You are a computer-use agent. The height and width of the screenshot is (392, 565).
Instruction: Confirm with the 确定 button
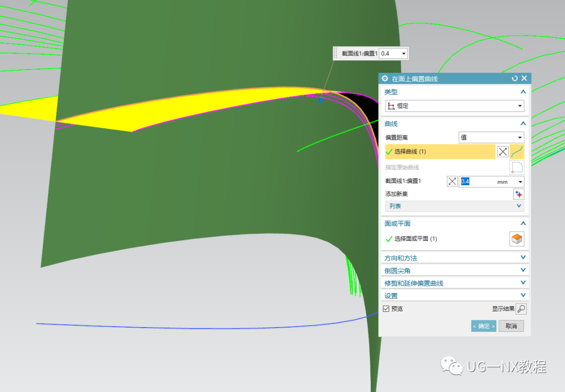point(483,326)
